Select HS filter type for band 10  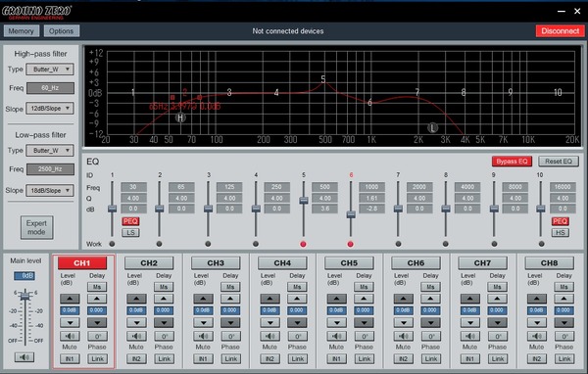[561, 233]
